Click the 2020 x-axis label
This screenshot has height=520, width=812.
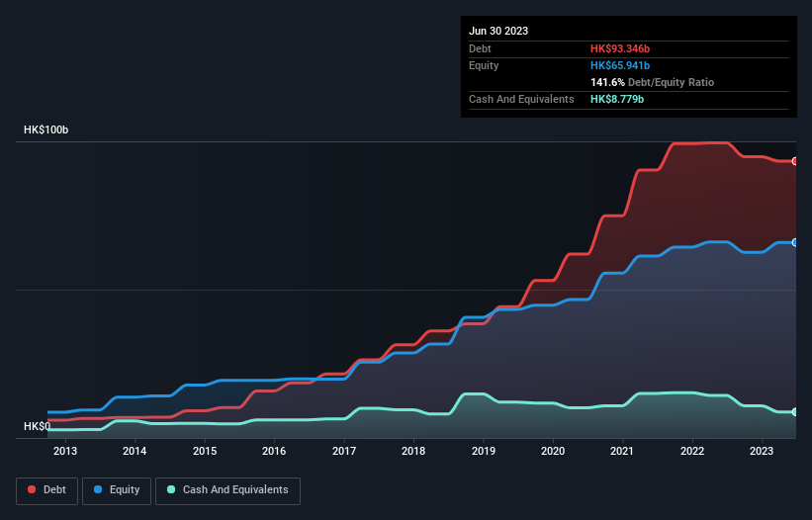pos(553,451)
